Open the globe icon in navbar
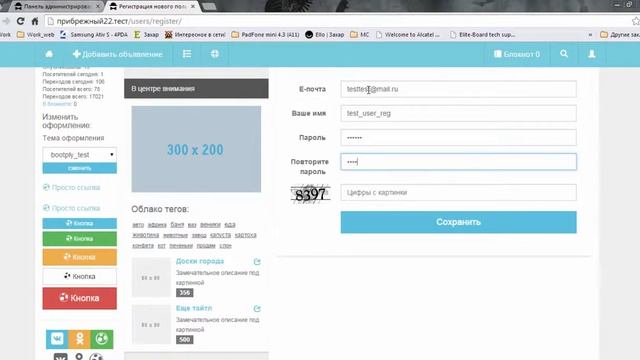Screen dimensions: 640x360 pos(215,54)
